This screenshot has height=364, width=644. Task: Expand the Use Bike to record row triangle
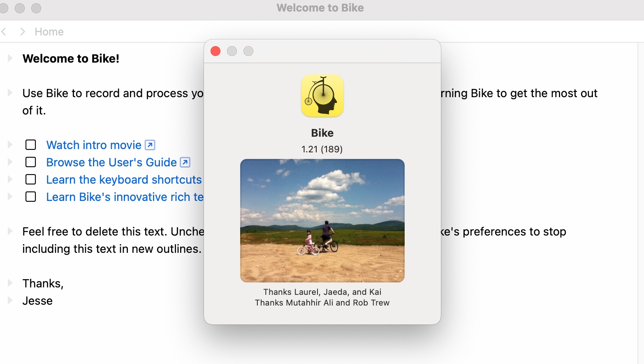10,93
